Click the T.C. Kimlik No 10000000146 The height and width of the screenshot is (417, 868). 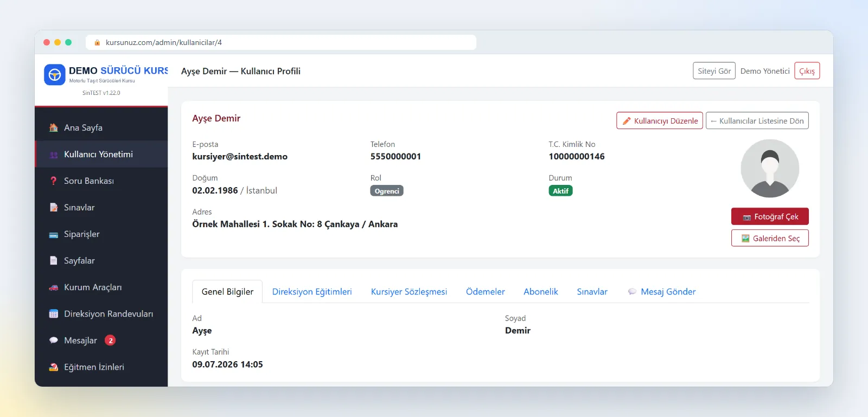click(x=577, y=157)
